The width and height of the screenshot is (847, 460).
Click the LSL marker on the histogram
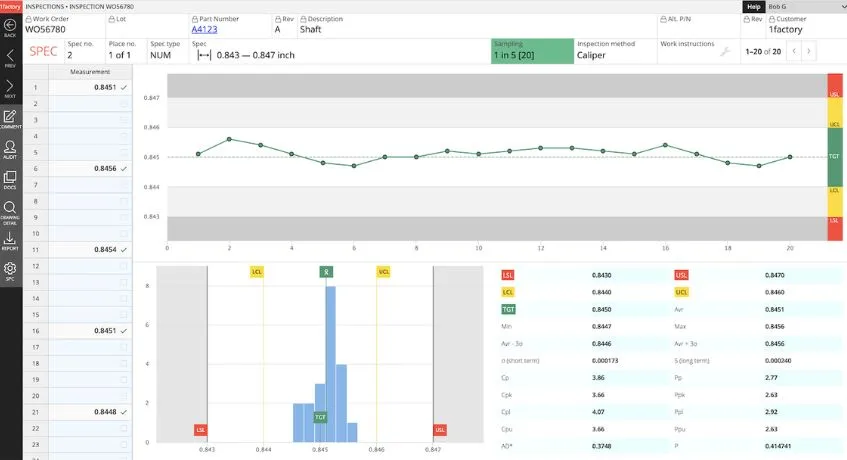200,430
